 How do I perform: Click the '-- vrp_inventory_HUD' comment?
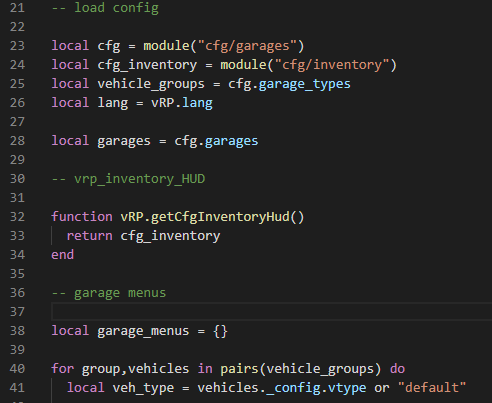[x=128, y=179]
